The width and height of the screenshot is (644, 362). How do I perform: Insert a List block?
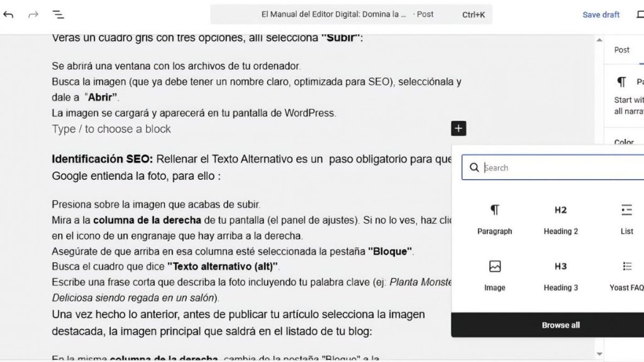pos(627,219)
